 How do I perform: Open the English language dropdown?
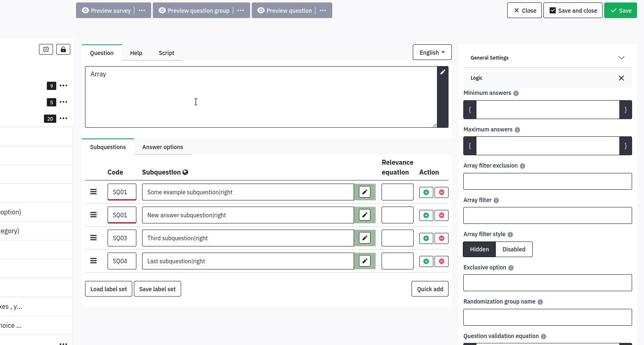432,53
